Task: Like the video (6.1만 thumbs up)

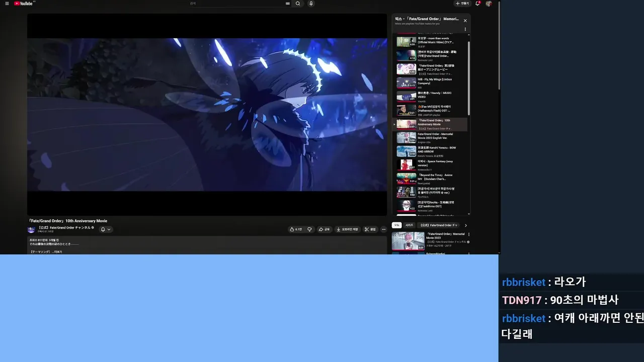Action: [x=296, y=229]
